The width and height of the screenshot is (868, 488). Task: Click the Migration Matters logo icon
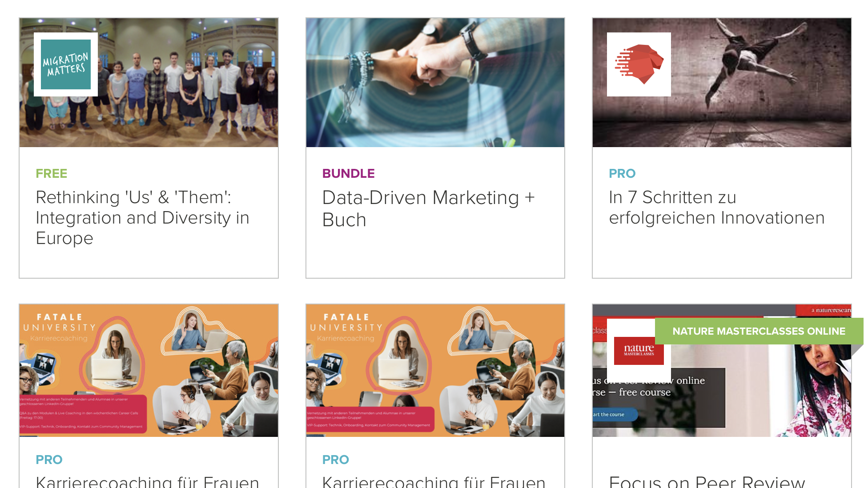(66, 64)
